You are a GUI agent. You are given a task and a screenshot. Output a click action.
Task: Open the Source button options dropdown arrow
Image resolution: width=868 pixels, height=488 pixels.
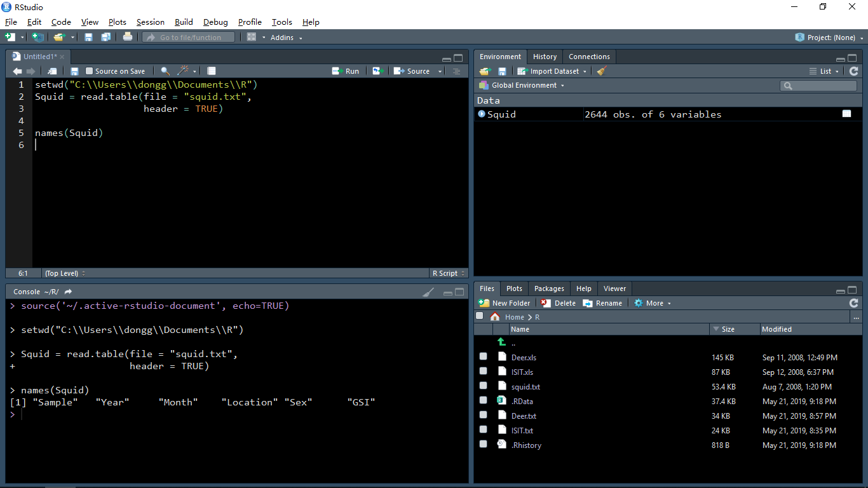tap(440, 71)
